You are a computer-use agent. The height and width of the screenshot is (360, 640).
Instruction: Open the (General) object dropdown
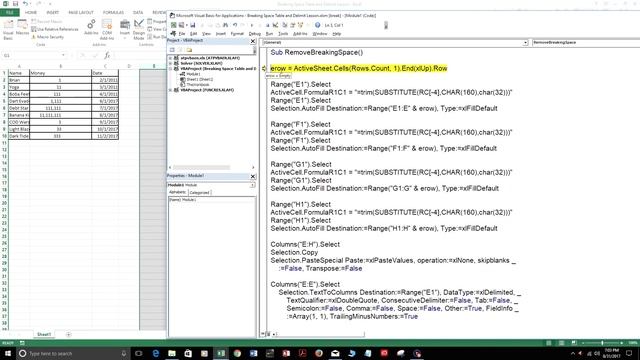[525, 42]
